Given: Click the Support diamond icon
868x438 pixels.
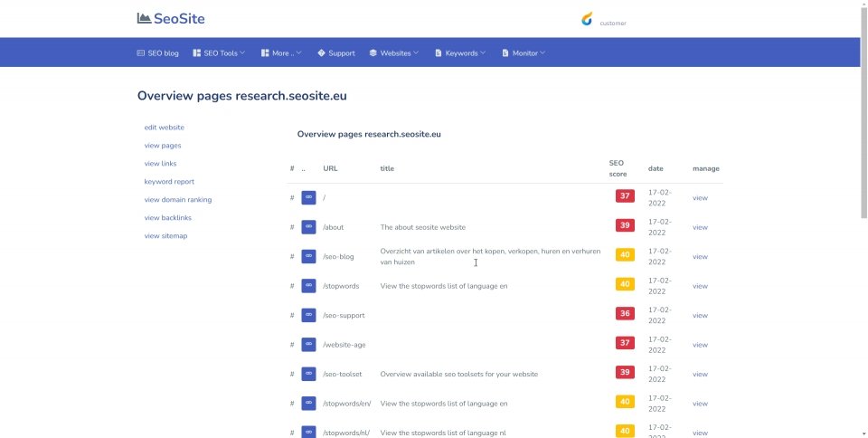Looking at the screenshot, I should tap(321, 53).
